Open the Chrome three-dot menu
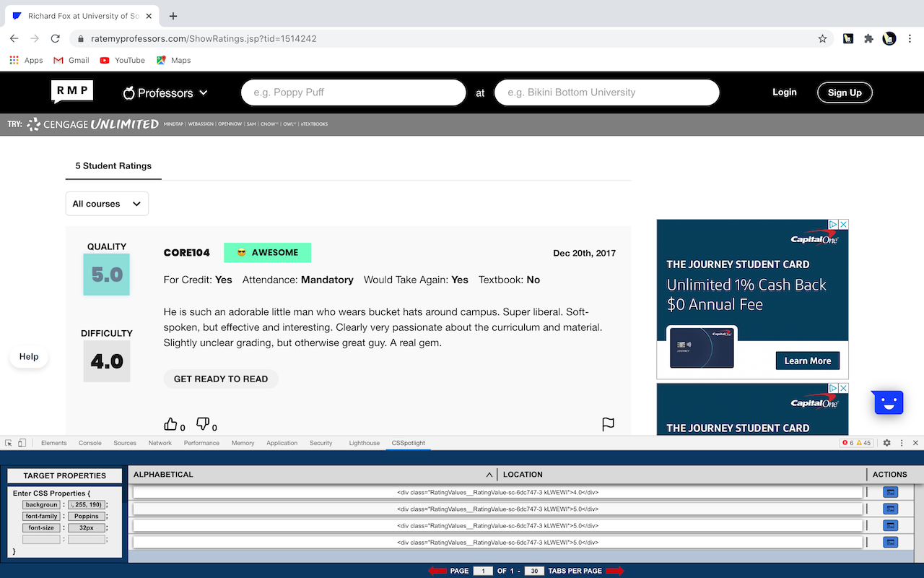 tap(909, 38)
